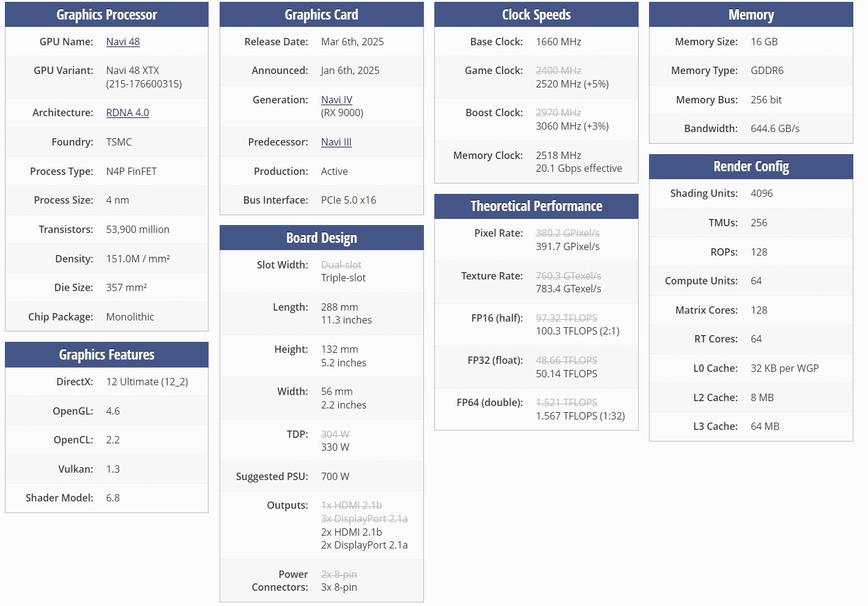Screen dimensions: 868x606
Task: Click the Graphics Processor section header
Action: (x=106, y=15)
